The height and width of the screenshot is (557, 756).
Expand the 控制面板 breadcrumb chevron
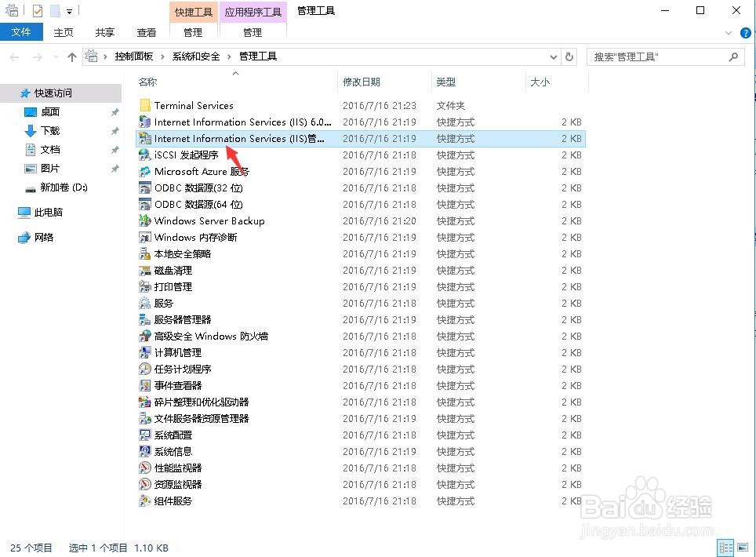click(x=162, y=57)
